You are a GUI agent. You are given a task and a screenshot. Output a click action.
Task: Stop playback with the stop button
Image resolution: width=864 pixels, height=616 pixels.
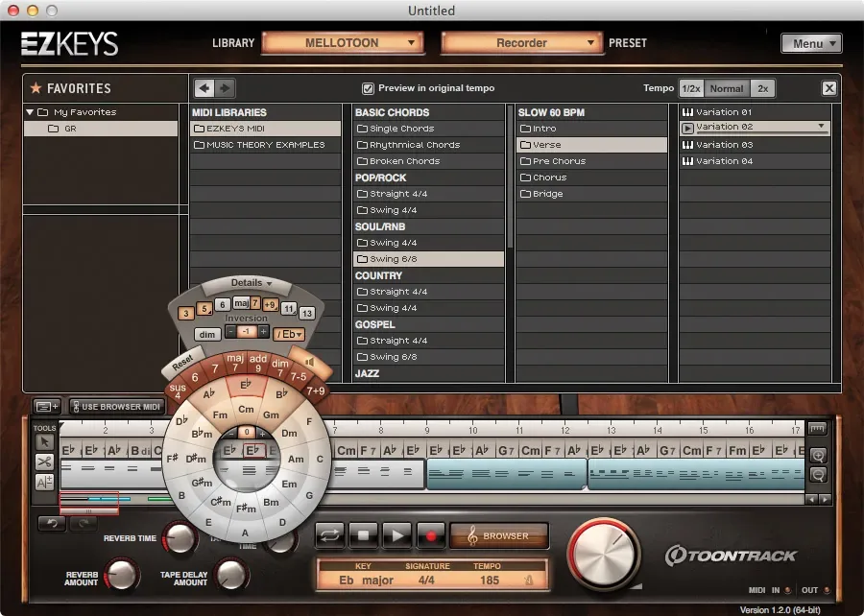click(x=363, y=535)
